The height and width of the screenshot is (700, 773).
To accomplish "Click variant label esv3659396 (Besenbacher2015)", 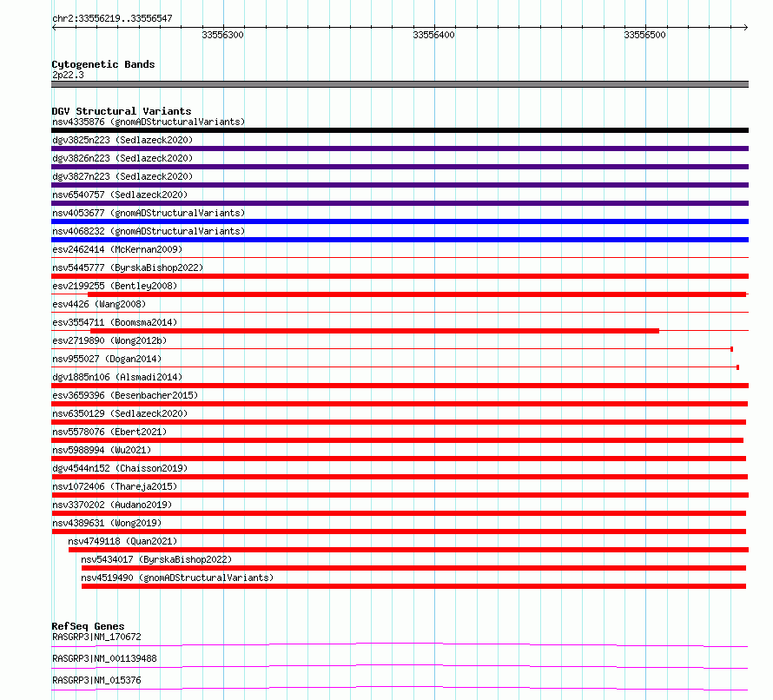I will coord(125,395).
